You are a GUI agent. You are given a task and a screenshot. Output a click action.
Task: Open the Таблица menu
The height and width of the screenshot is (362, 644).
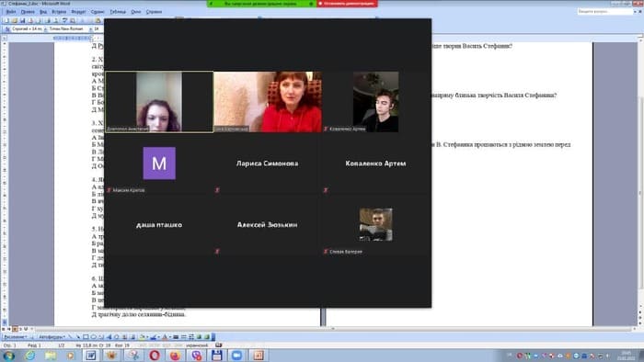point(118,12)
